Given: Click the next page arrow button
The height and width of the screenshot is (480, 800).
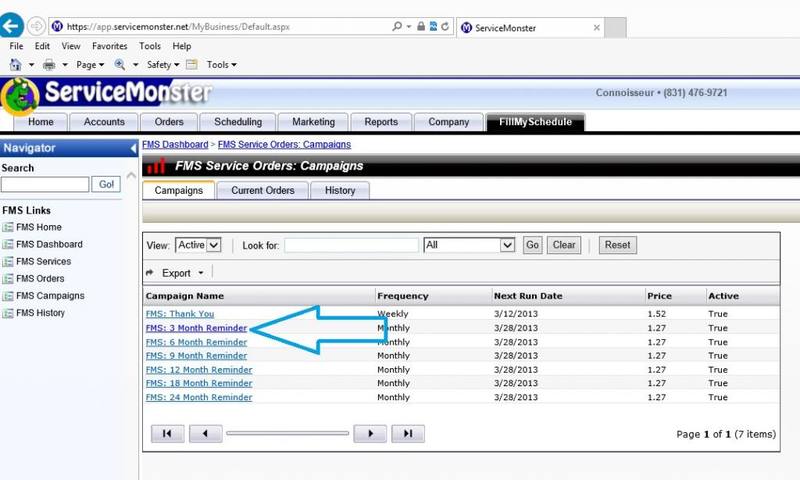Looking at the screenshot, I should pyautogui.click(x=370, y=433).
